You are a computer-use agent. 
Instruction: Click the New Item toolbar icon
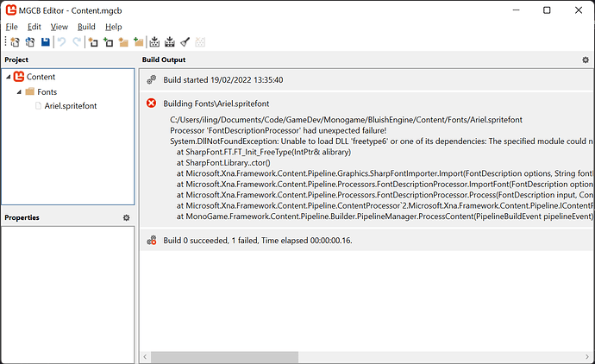click(93, 42)
